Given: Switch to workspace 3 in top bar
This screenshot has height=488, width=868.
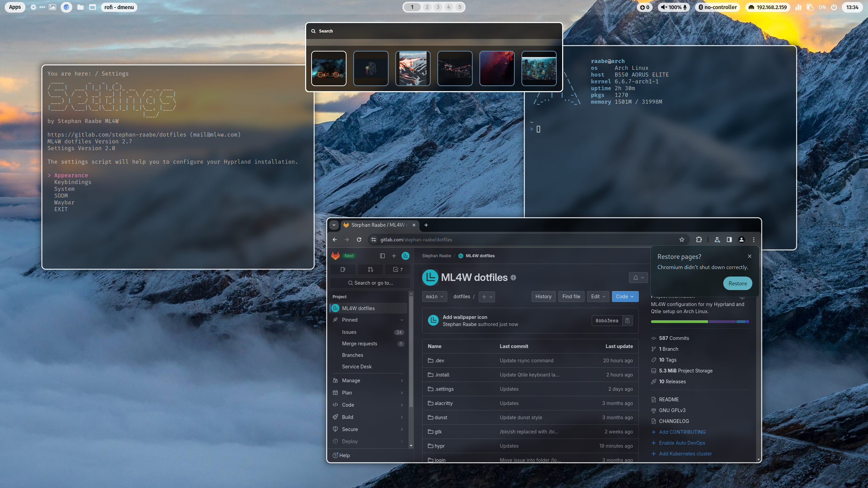Looking at the screenshot, I should tap(438, 7).
